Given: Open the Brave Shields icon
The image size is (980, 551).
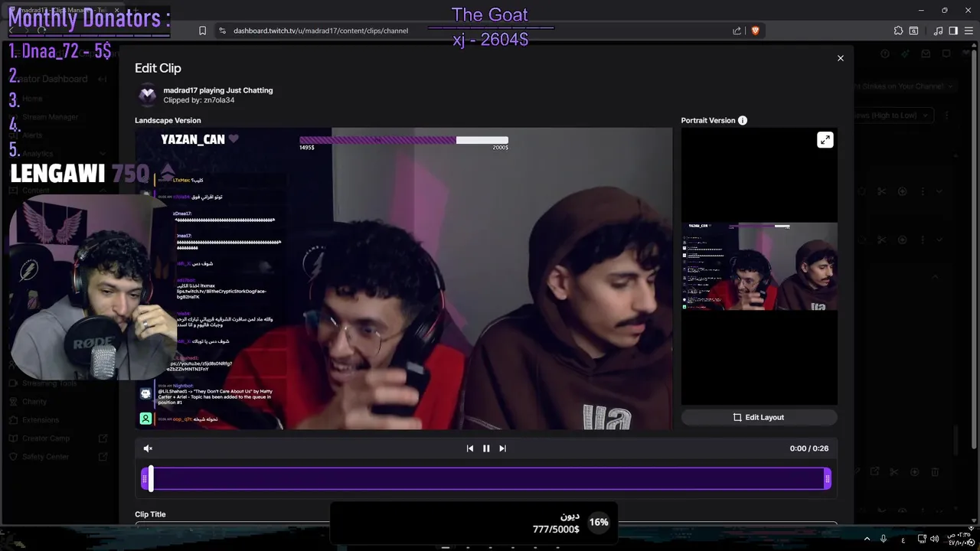Looking at the screenshot, I should click(755, 31).
